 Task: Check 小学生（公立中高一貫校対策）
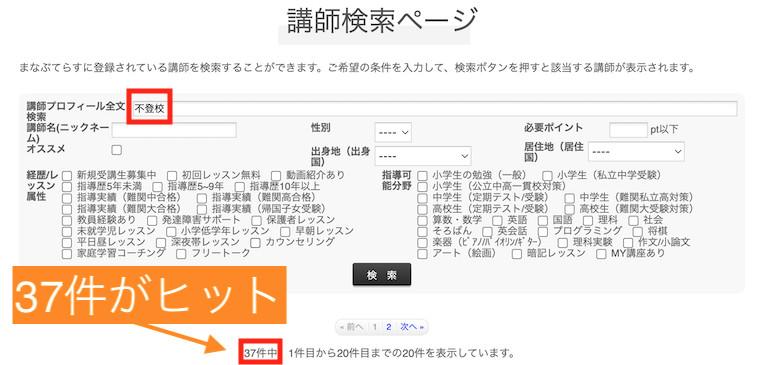(423, 186)
